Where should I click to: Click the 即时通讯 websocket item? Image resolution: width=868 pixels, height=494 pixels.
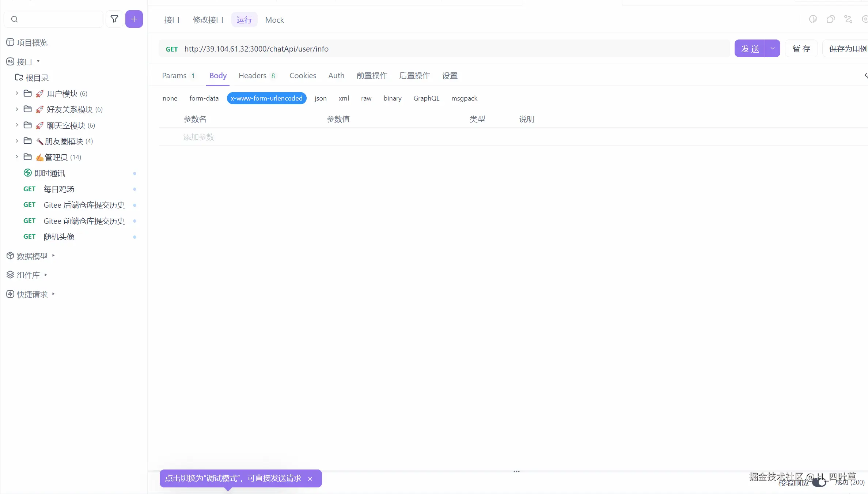(50, 173)
